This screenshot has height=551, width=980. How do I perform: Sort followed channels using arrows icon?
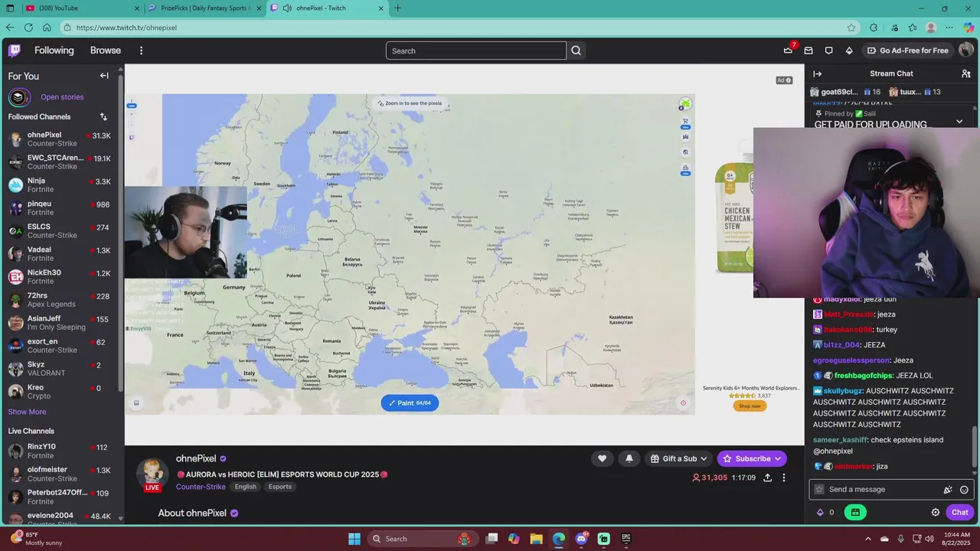click(x=103, y=117)
